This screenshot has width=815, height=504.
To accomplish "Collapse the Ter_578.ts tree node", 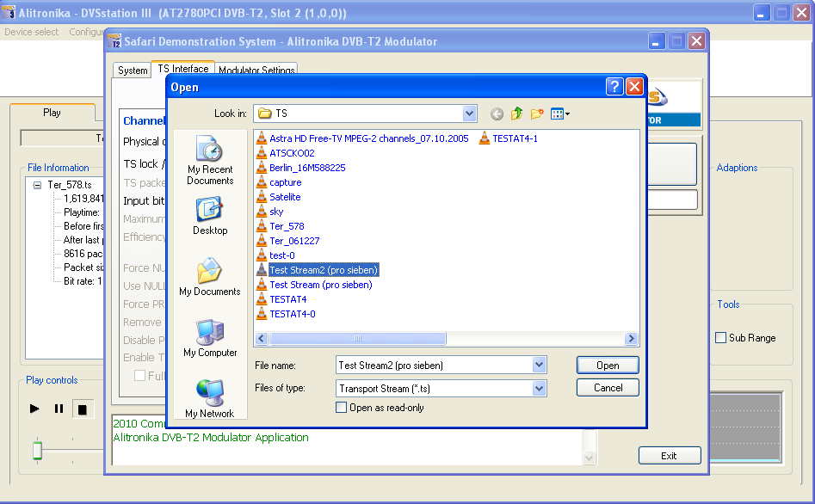I will click(x=37, y=185).
